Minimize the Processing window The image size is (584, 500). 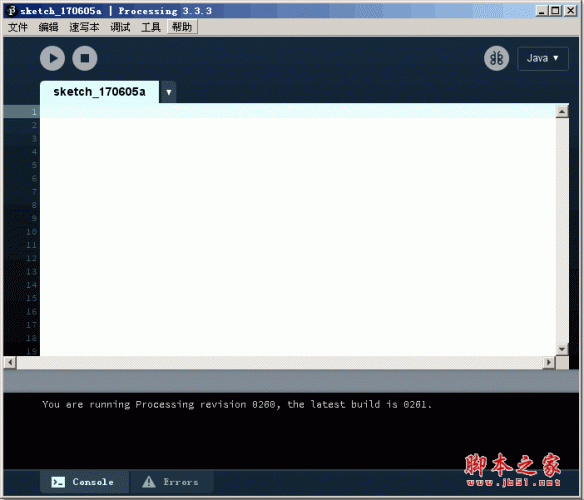pyautogui.click(x=542, y=10)
